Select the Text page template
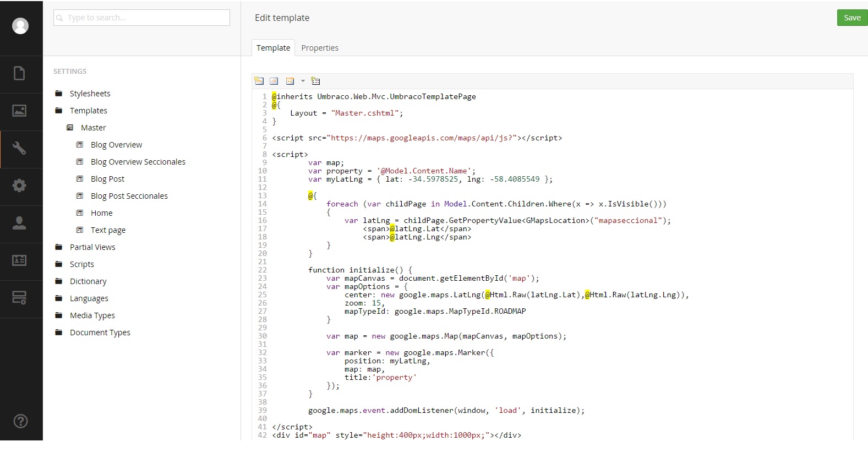The width and height of the screenshot is (868, 463). pos(108,230)
